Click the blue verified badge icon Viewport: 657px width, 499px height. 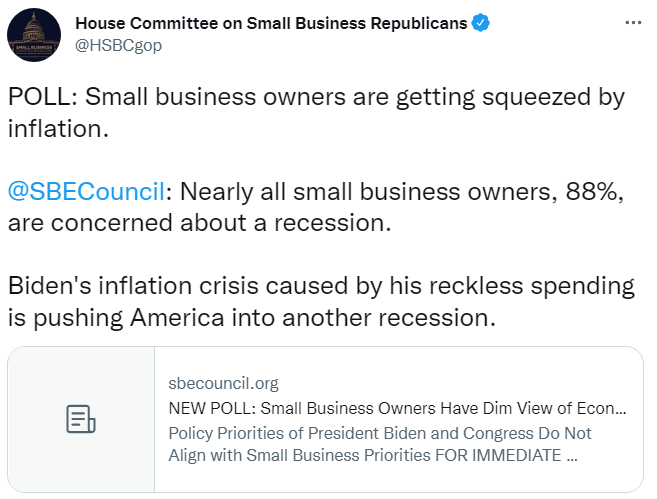pos(482,24)
